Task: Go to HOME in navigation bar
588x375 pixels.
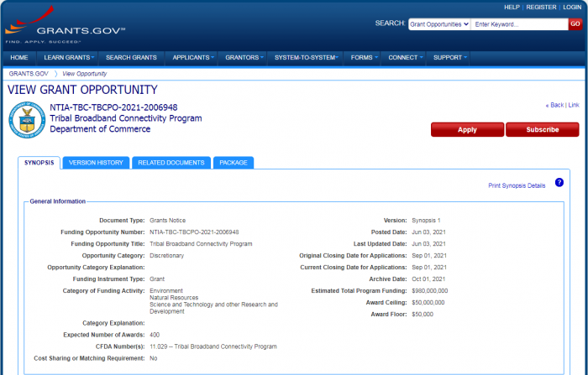Action: click(x=19, y=58)
